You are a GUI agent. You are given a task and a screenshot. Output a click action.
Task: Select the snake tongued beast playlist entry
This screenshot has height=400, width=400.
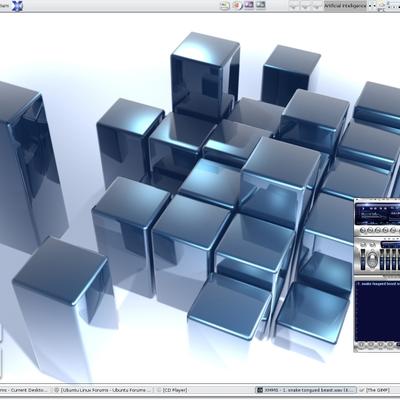[x=378, y=284]
